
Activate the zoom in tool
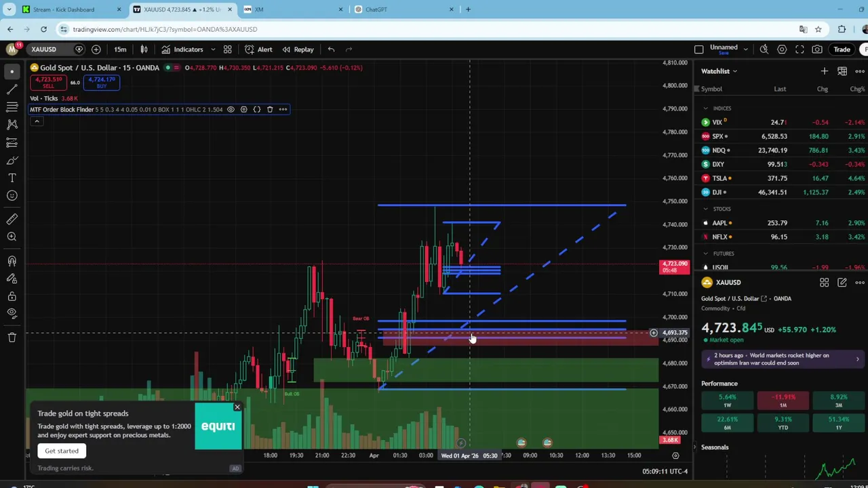(12, 237)
